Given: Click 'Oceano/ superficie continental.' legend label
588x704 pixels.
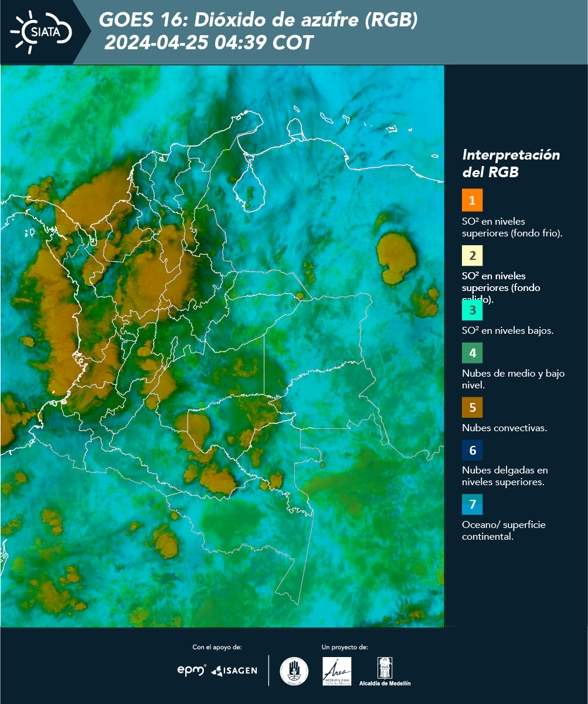Looking at the screenshot, I should click(504, 530).
